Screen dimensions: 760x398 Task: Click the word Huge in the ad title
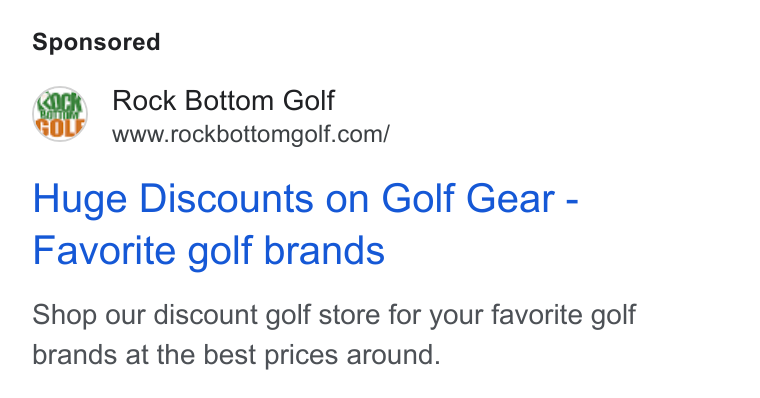80,200
